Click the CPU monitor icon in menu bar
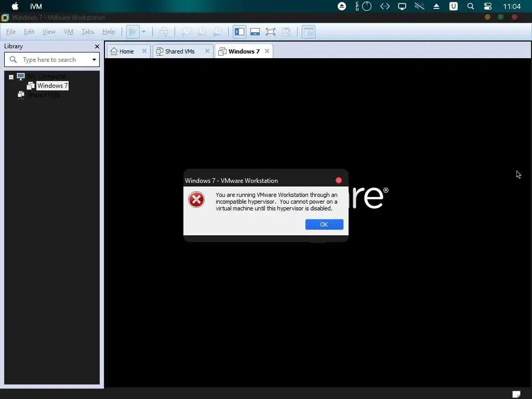Viewport: 532px width, 399px height. pyautogui.click(x=363, y=6)
